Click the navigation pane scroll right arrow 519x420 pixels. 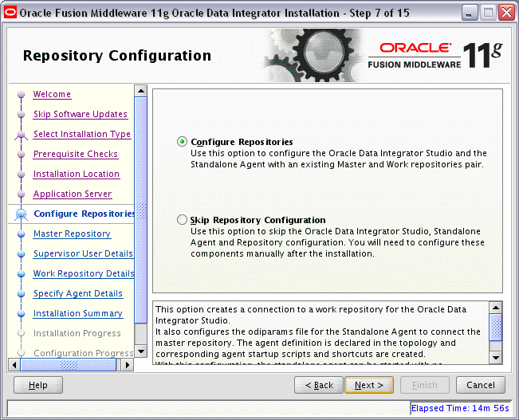[128, 365]
